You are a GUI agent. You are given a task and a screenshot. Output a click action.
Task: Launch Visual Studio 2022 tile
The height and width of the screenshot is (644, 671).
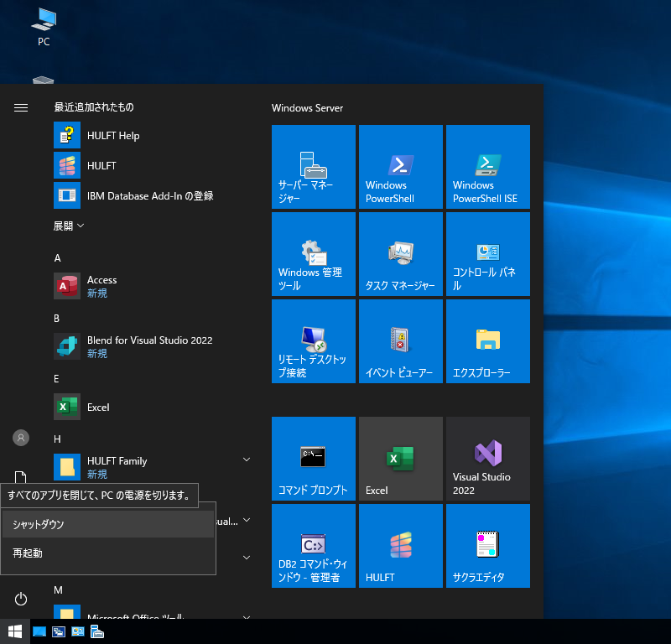[487, 459]
